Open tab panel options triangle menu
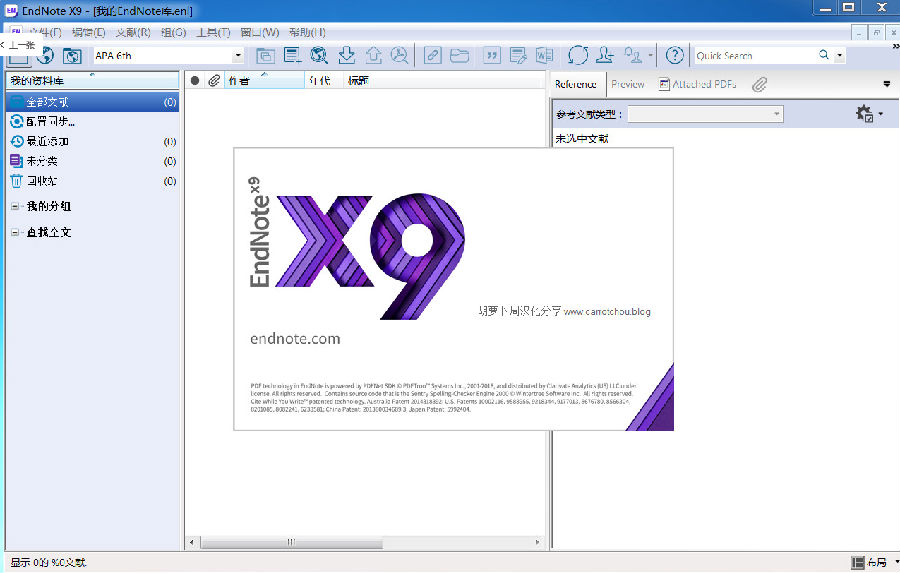This screenshot has height=573, width=900. coord(887,84)
